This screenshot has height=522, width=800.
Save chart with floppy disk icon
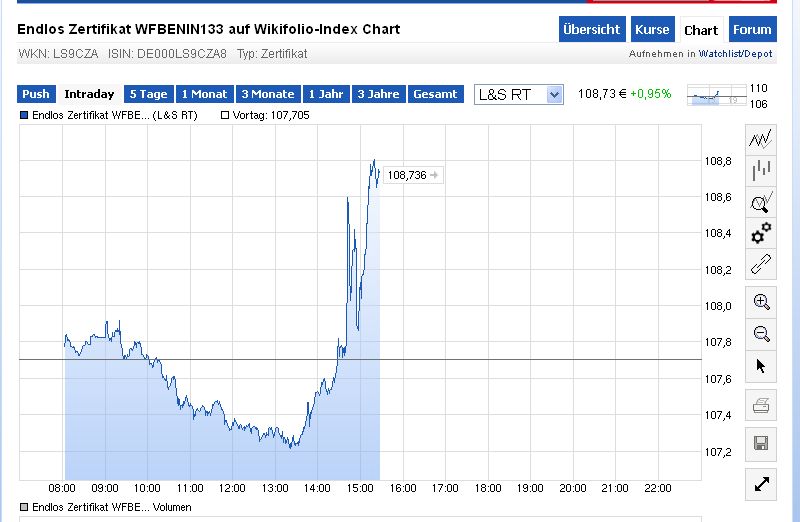(x=761, y=443)
